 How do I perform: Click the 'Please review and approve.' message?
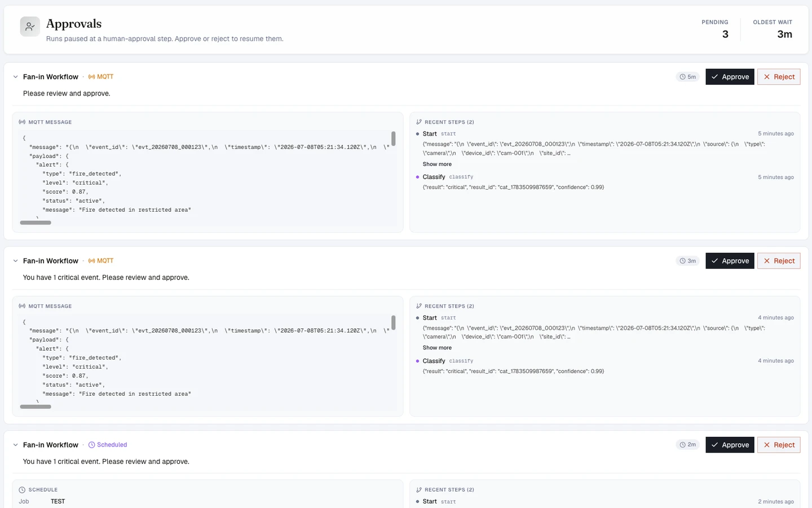[67, 94]
